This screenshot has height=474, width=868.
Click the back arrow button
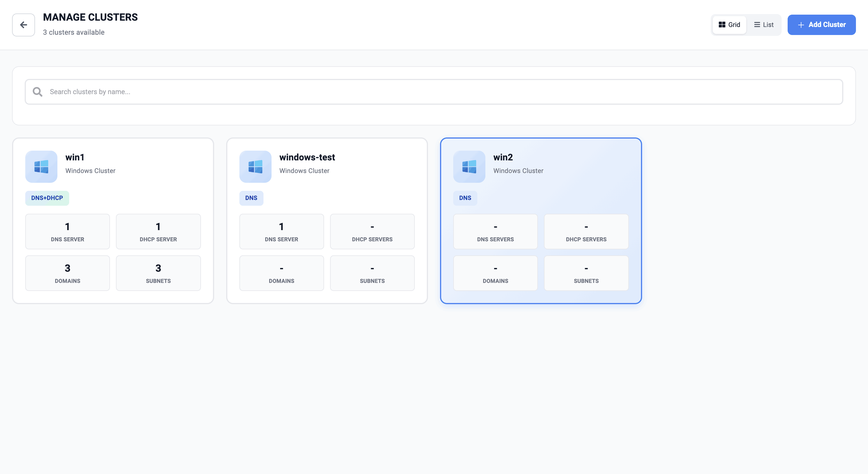pos(23,25)
